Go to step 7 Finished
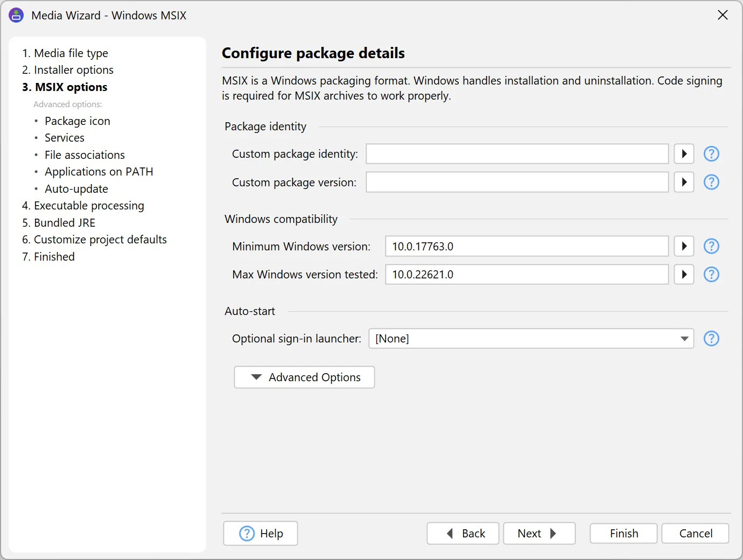The image size is (743, 560). coord(48,257)
